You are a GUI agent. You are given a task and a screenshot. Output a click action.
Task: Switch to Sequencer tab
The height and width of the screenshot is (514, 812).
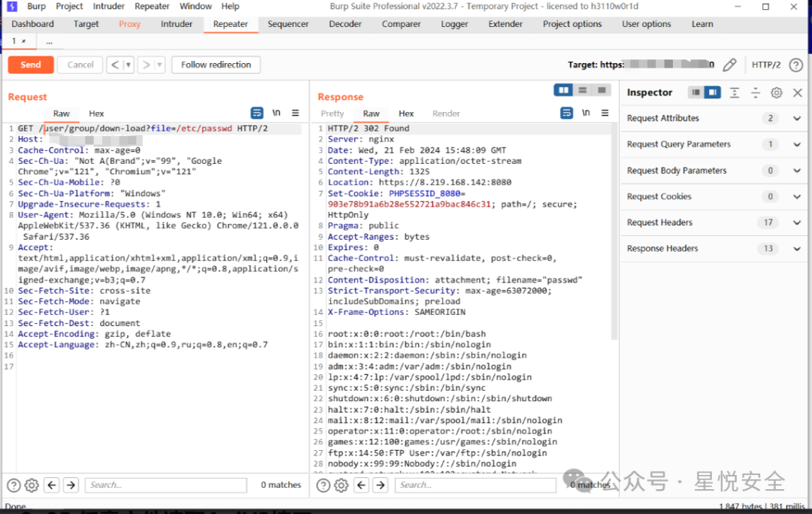[288, 24]
